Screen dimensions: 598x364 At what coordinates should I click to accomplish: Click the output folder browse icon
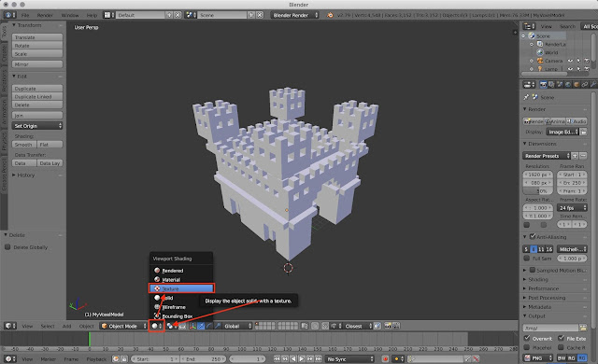click(x=583, y=328)
